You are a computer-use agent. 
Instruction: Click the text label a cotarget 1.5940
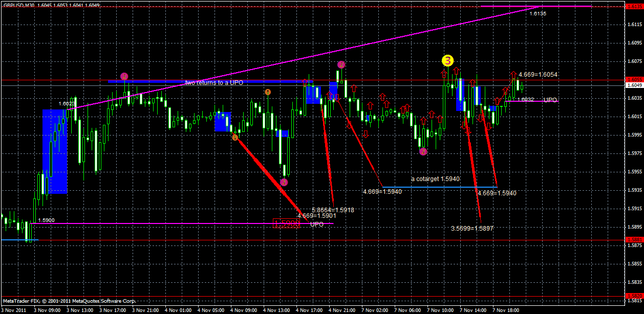tap(435, 180)
